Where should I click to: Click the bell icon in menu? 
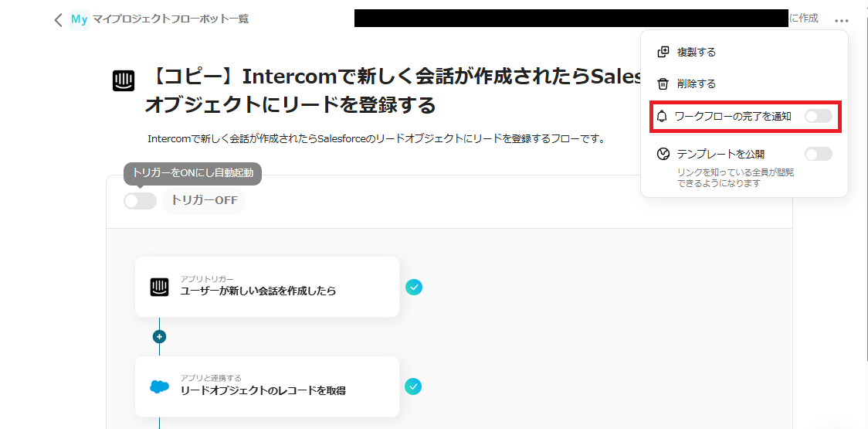(662, 117)
